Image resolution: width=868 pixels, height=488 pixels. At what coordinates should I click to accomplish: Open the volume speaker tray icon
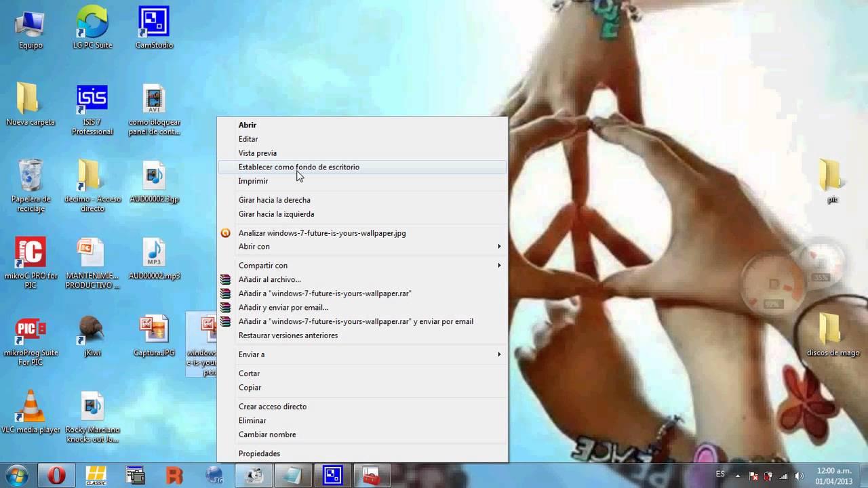[799, 476]
